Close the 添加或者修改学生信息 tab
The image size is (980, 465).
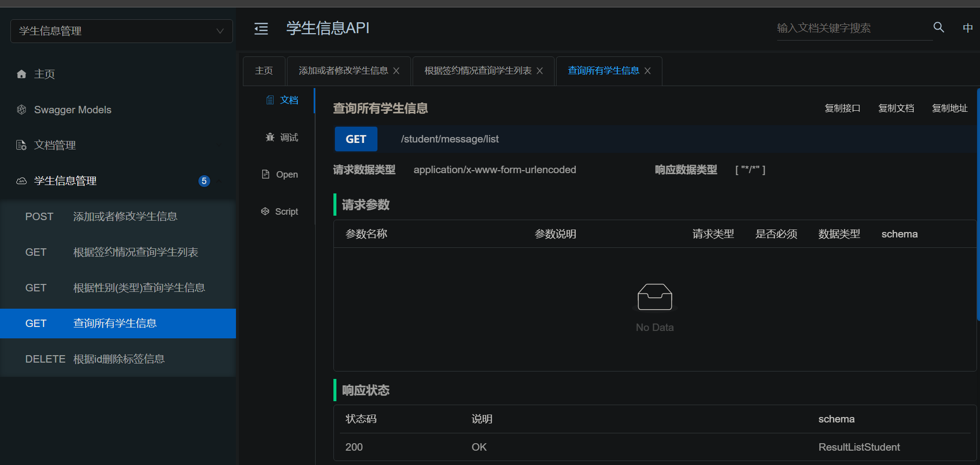(x=396, y=71)
